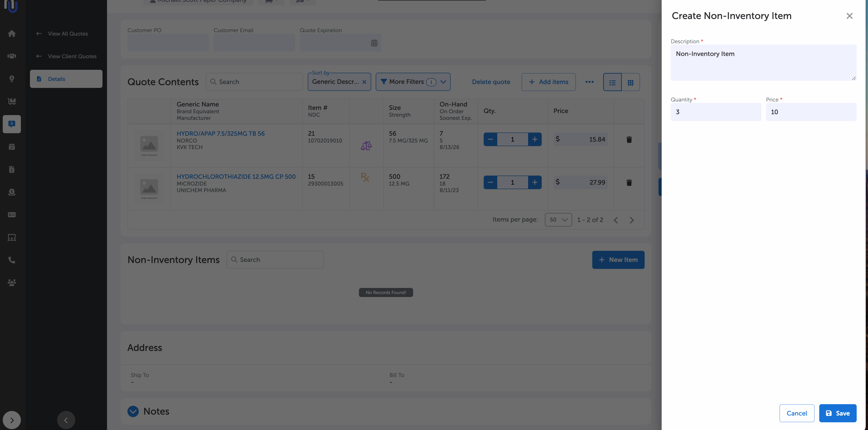
Task: Expand the More Filters dropdown
Action: 413,82
